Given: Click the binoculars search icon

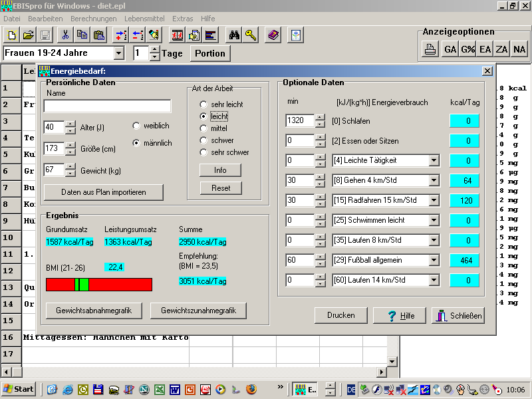Looking at the screenshot, I should tap(233, 35).
